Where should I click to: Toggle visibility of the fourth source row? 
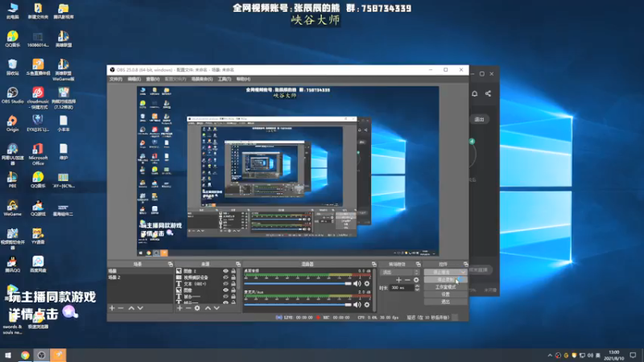tap(225, 290)
